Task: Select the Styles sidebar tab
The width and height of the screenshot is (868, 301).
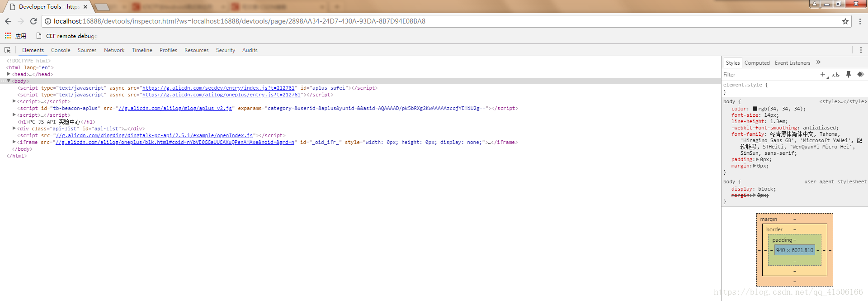Action: 733,63
